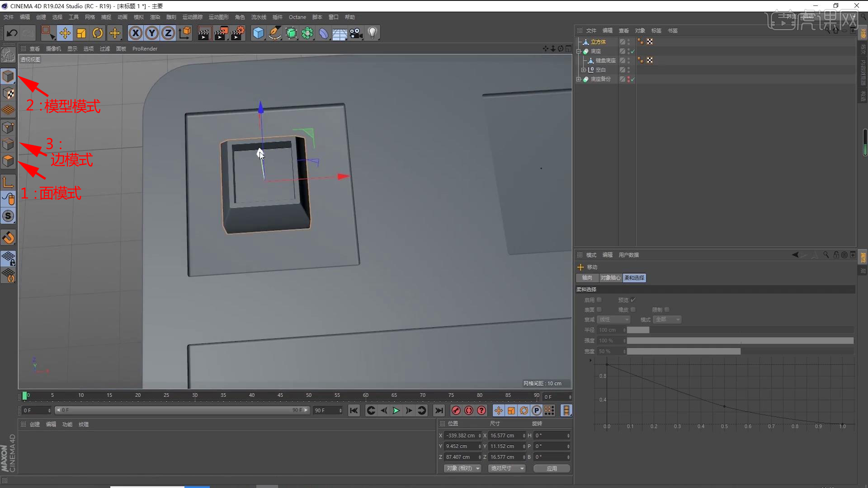The width and height of the screenshot is (868, 488).
Task: Switch to the 对象轴心 tab
Action: (x=610, y=278)
